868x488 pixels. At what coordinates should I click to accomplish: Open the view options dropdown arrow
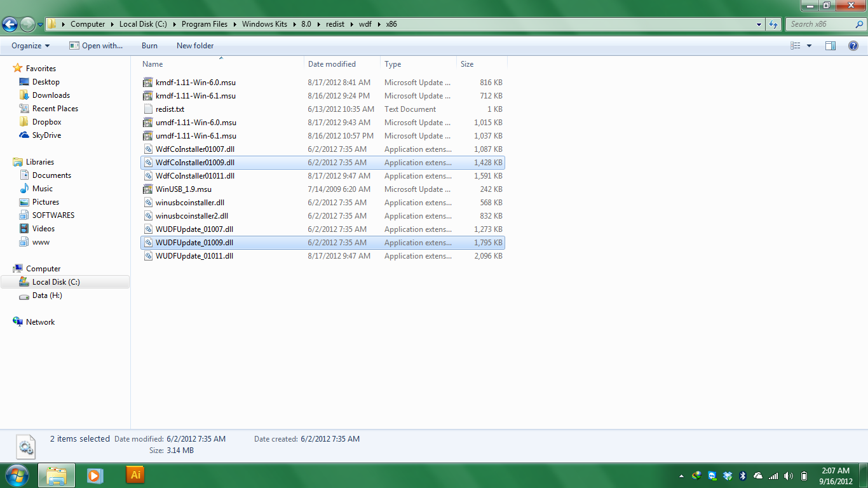(x=809, y=46)
